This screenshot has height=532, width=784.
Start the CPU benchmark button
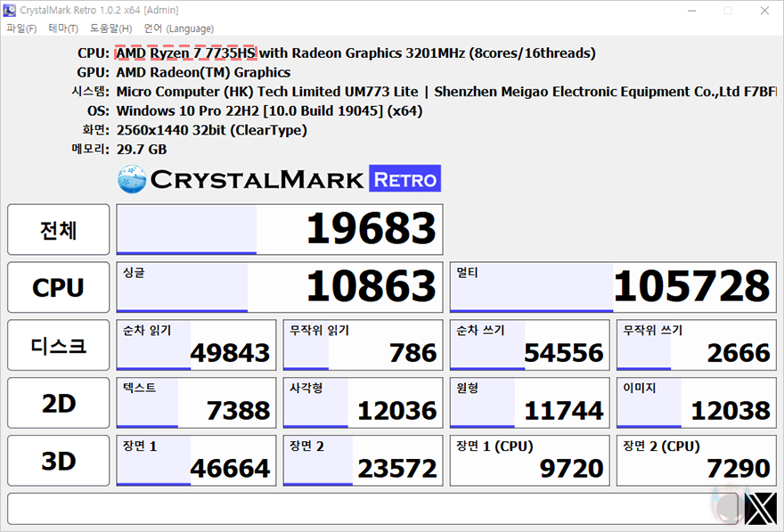(x=59, y=287)
